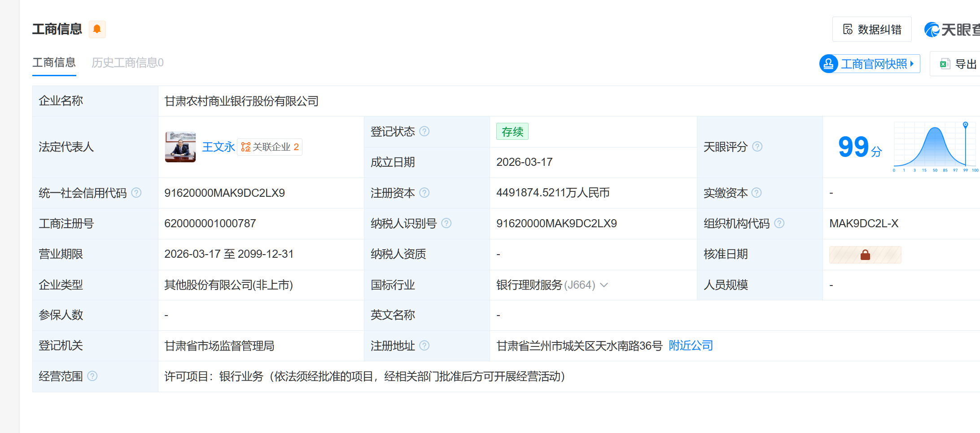This screenshot has height=433, width=980.
Task: Click the address 甘肃省兰州市城关区天水南路36号
Action: click(x=579, y=346)
